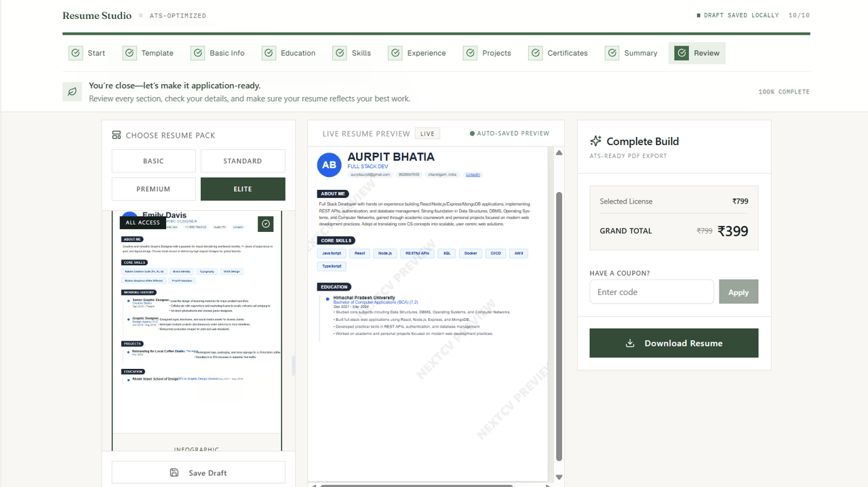Click the check icon beside Template

[130, 53]
